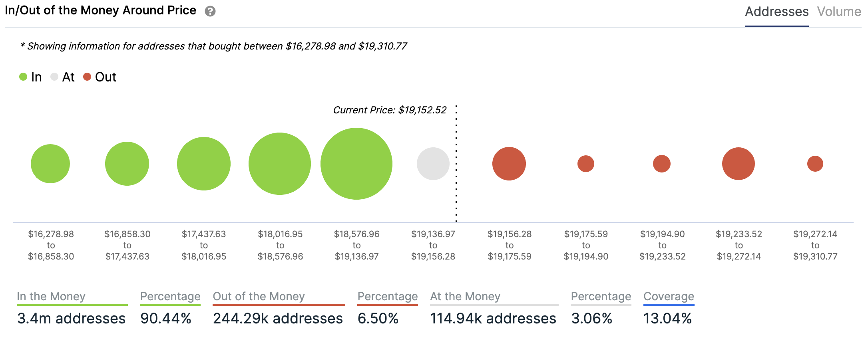
Task: Click the In the Money heading
Action: [x=51, y=296]
